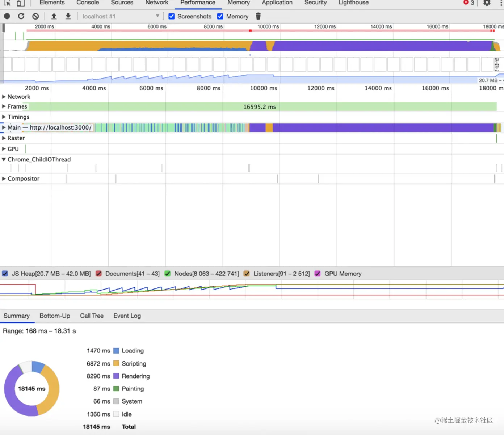Expand the GPU track
The image size is (504, 435).
[x=4, y=149]
